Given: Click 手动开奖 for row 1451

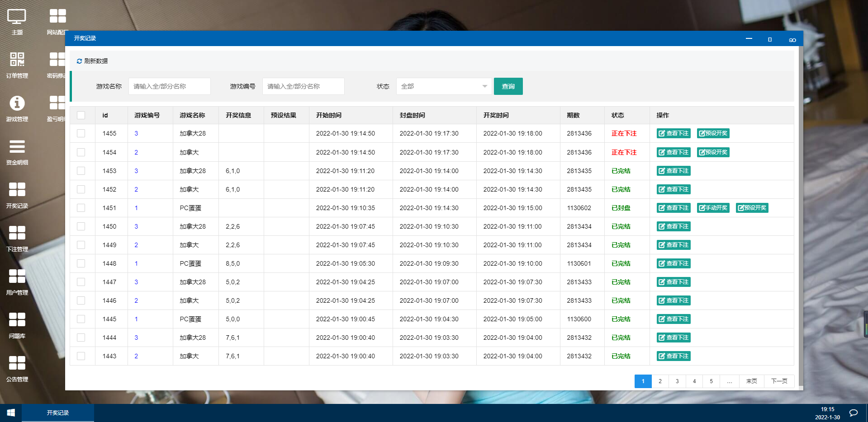Looking at the screenshot, I should pos(713,208).
